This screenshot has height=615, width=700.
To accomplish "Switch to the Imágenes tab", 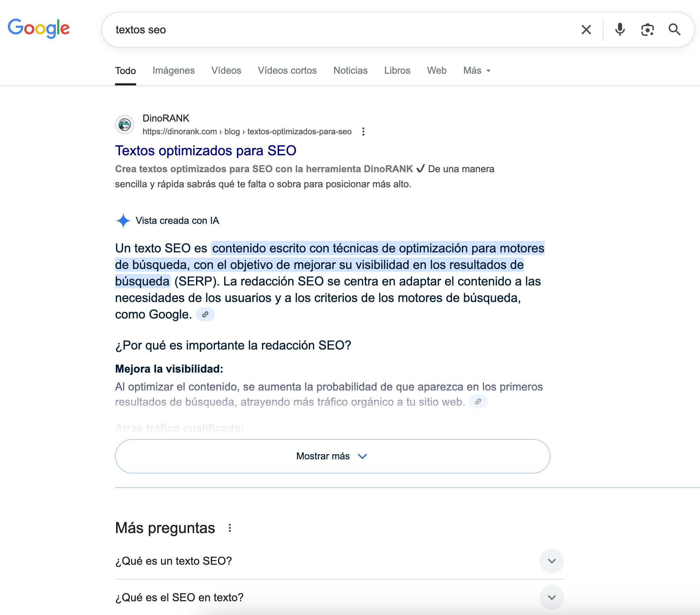I will coord(174,71).
